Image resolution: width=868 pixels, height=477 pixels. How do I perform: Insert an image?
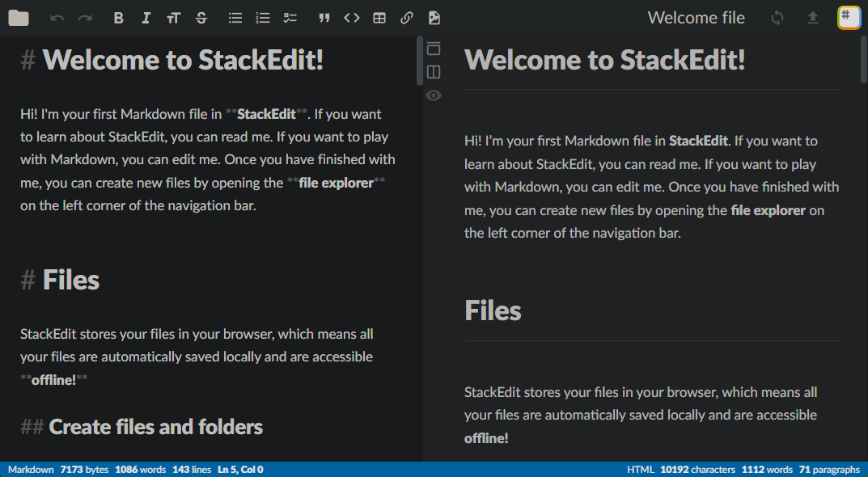(x=434, y=18)
